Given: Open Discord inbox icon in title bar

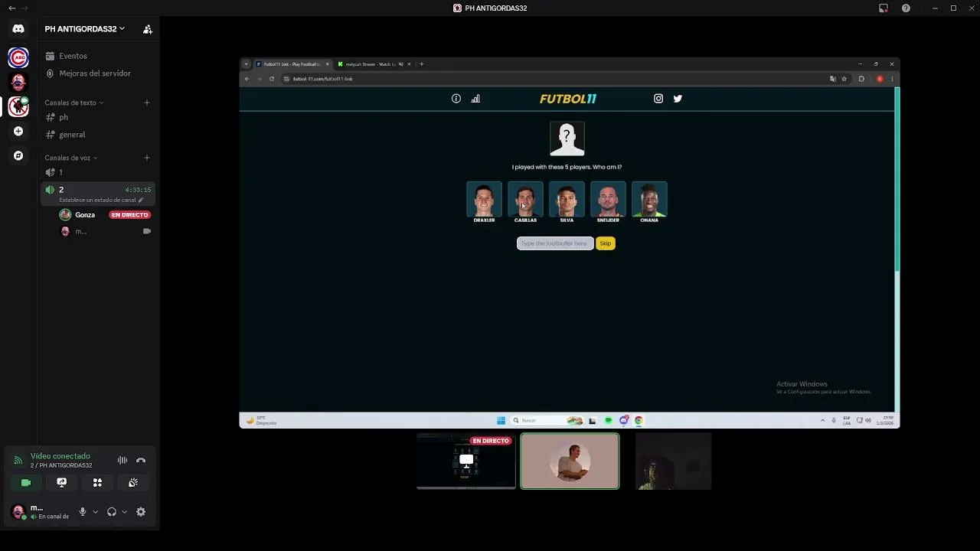Looking at the screenshot, I should click(x=884, y=8).
